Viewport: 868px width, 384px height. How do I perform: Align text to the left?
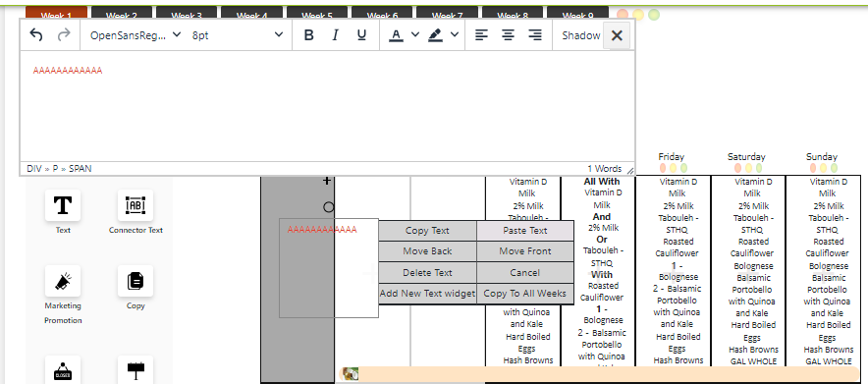coord(481,35)
